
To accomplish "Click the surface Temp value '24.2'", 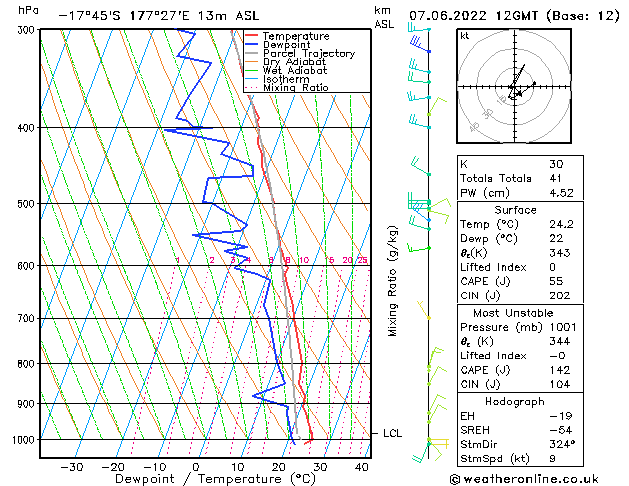I will [562, 224].
